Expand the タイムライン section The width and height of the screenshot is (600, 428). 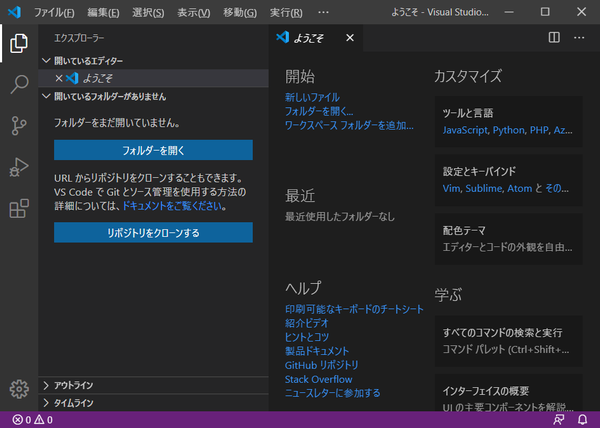click(x=74, y=403)
